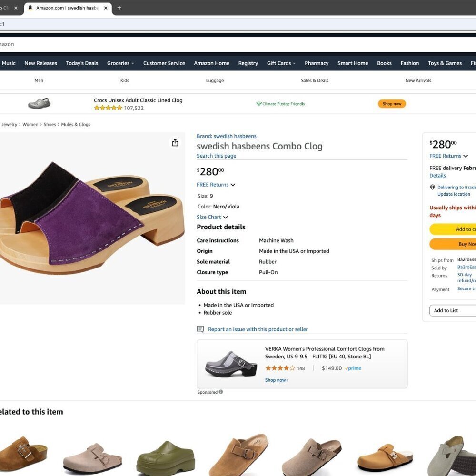Screen dimensions: 476x476
Task: Select the Sales & Deals sub-tab
Action: pos(315,80)
